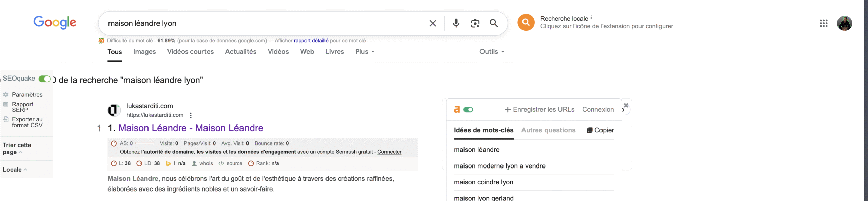
Task: Click the copy icon next to Copier
Action: (x=590, y=130)
